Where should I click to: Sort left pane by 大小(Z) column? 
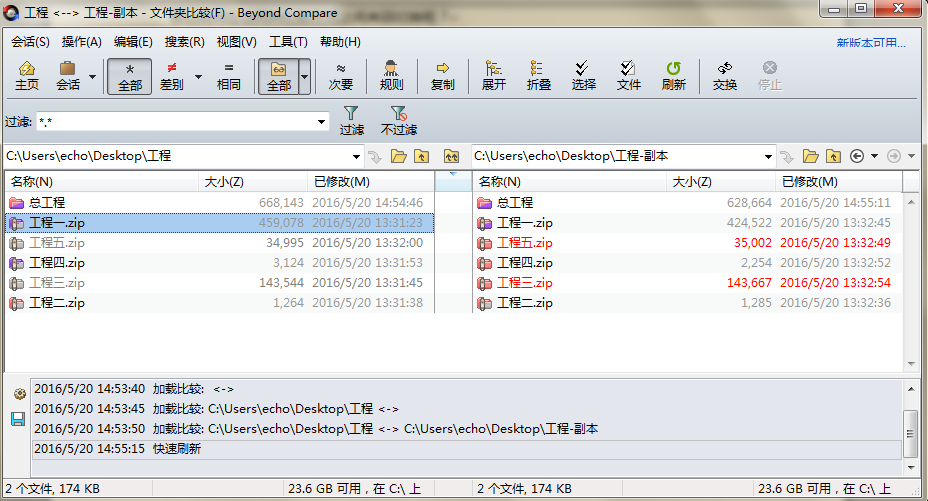[x=253, y=182]
